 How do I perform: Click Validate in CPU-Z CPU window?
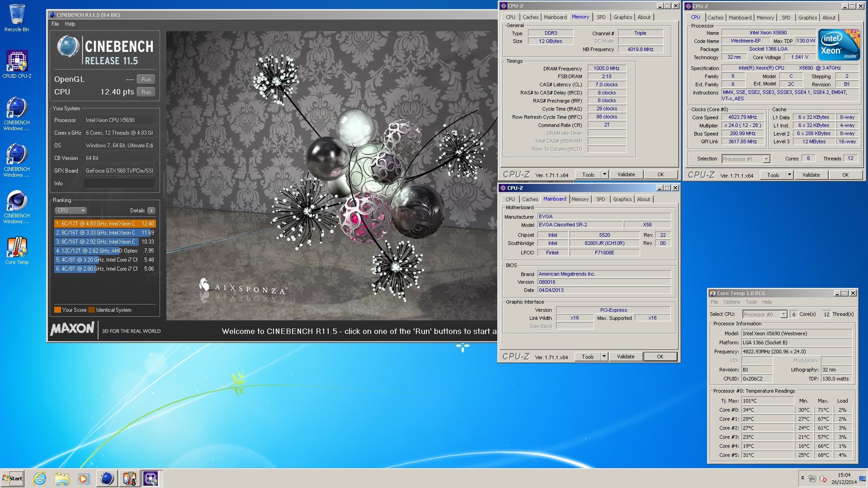tap(811, 175)
